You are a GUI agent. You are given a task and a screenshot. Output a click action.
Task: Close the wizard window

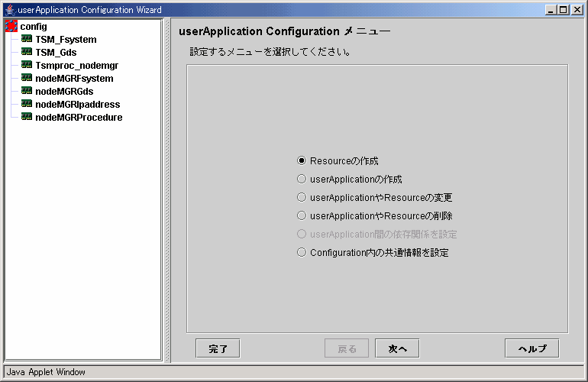point(577,10)
